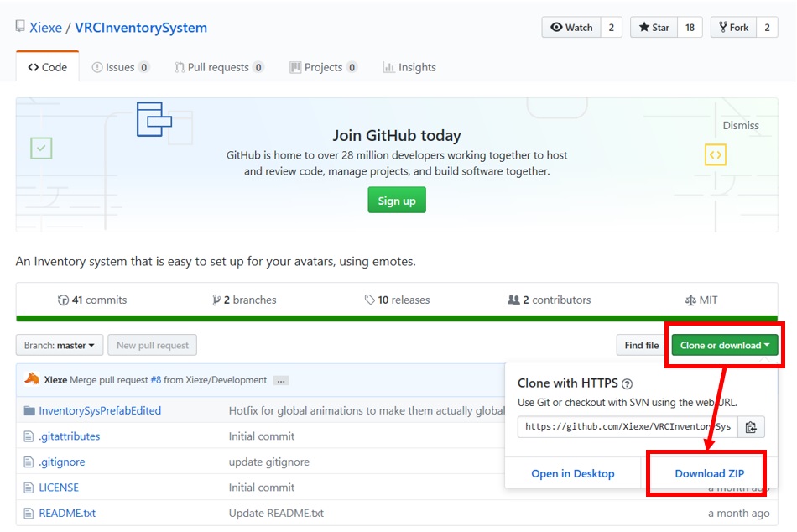The height and width of the screenshot is (532, 797).
Task: Click the InventorySysPrefabEdited folder icon
Action: click(29, 411)
